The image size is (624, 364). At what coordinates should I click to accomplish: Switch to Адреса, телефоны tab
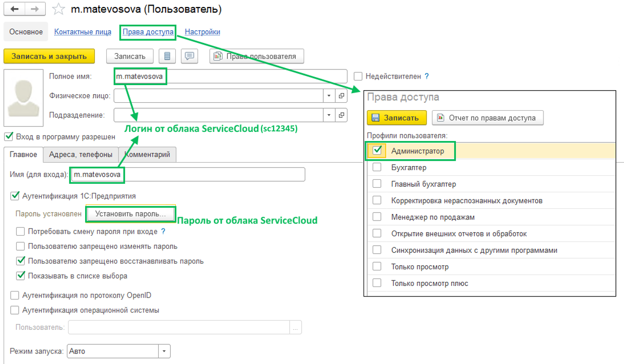[x=81, y=155]
